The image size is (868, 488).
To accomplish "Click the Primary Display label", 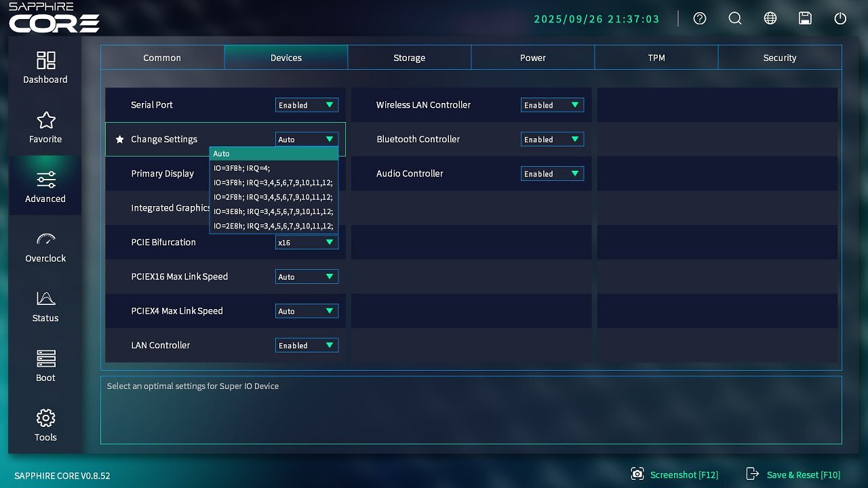I will [163, 174].
